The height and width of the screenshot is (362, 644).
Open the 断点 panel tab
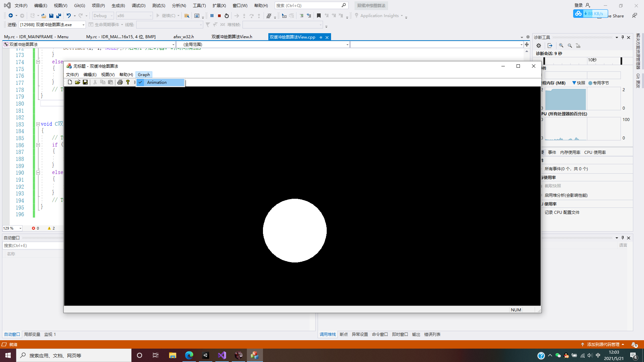coord(343,335)
